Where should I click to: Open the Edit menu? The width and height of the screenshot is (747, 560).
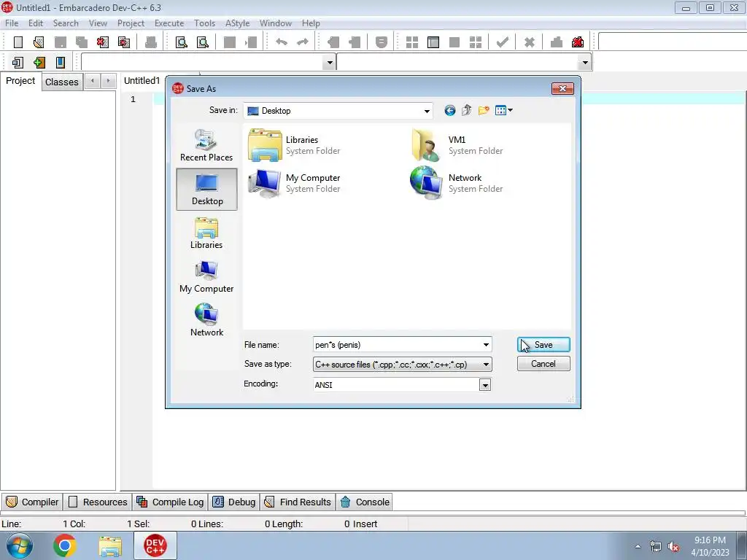(36, 23)
